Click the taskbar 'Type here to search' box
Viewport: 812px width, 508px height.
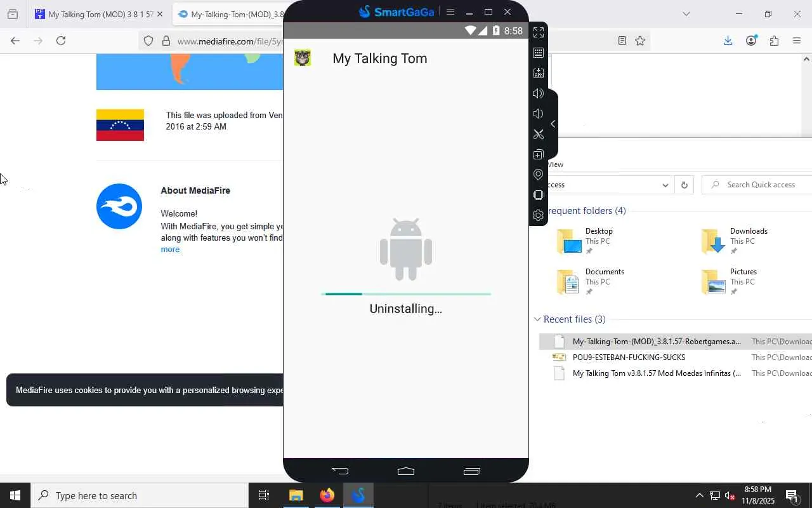pyautogui.click(x=140, y=495)
